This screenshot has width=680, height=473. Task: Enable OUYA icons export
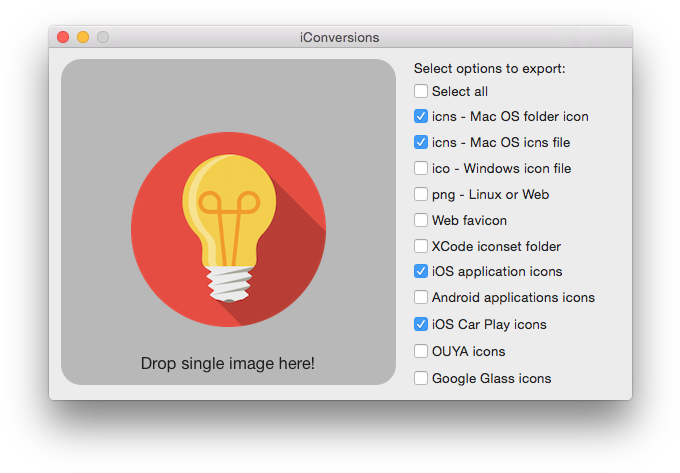[x=421, y=351]
